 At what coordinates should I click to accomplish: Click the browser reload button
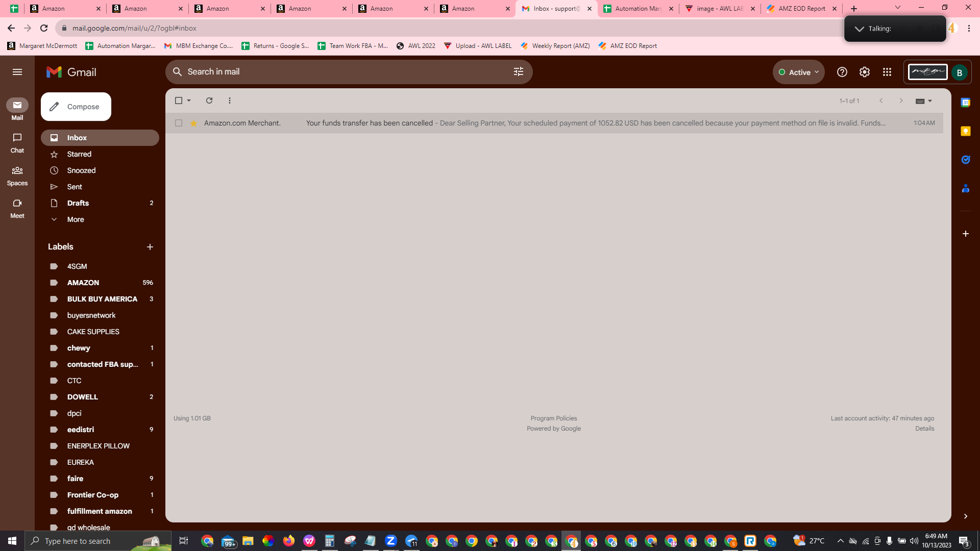[44, 28]
